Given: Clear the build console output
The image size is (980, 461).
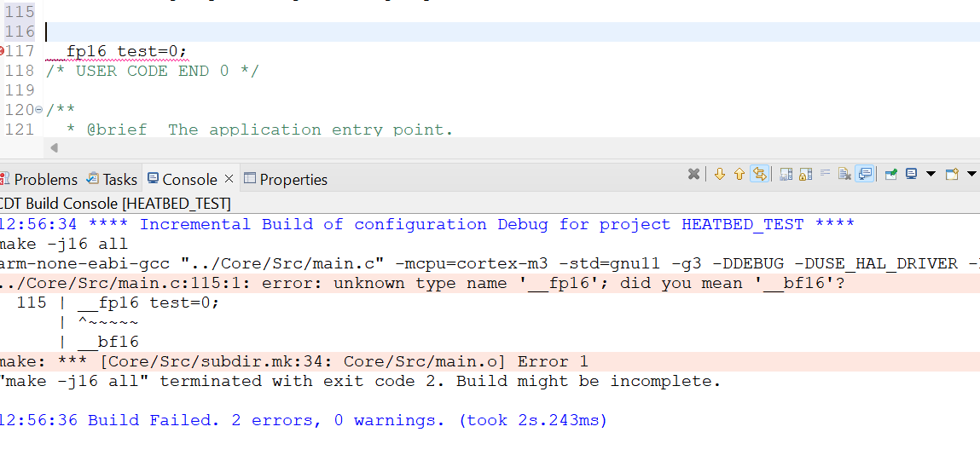Looking at the screenshot, I should 844,174.
